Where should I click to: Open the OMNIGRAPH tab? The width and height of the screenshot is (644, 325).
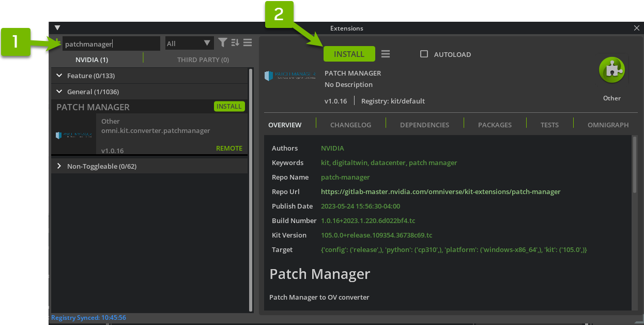tap(608, 125)
